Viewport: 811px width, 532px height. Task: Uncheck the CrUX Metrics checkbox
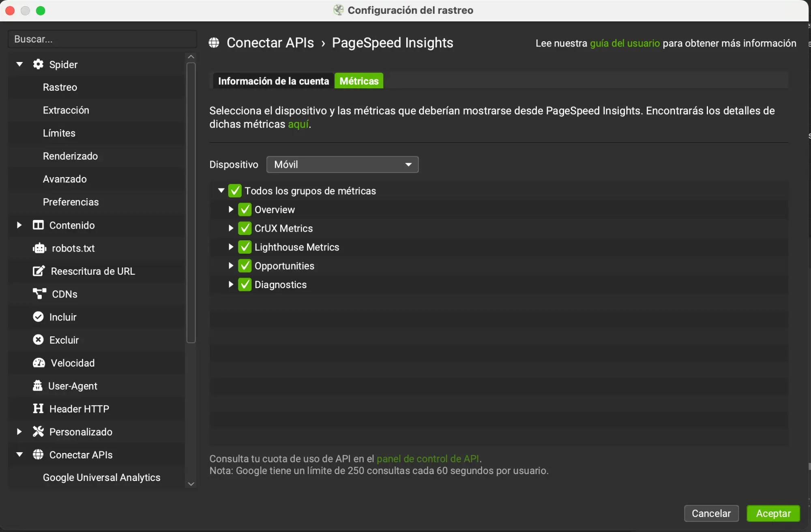(x=245, y=228)
